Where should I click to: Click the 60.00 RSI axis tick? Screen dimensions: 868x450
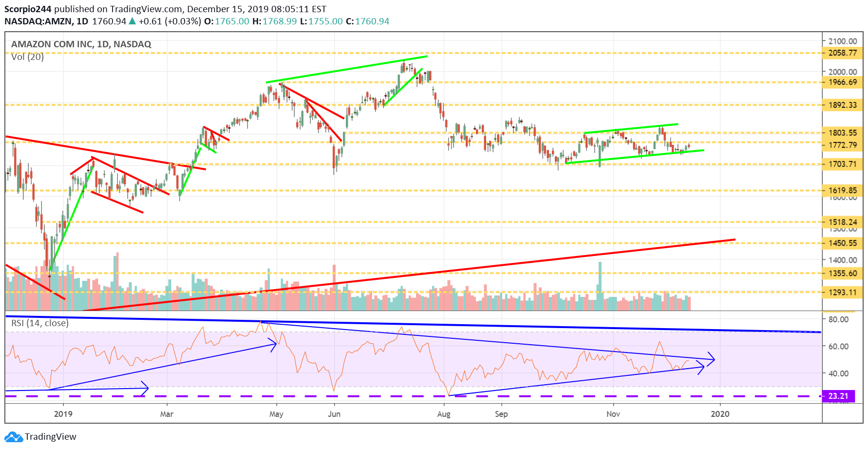(x=838, y=347)
